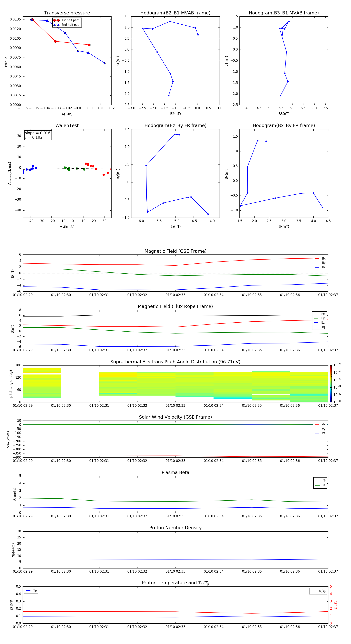Click the 'Solar Wind Velocity (GSE Frame)' title
This screenshot has height=644, width=351.
pos(175,417)
